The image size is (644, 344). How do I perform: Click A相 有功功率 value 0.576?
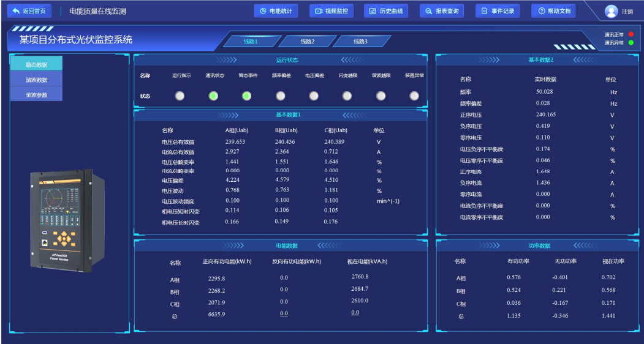[514, 277]
